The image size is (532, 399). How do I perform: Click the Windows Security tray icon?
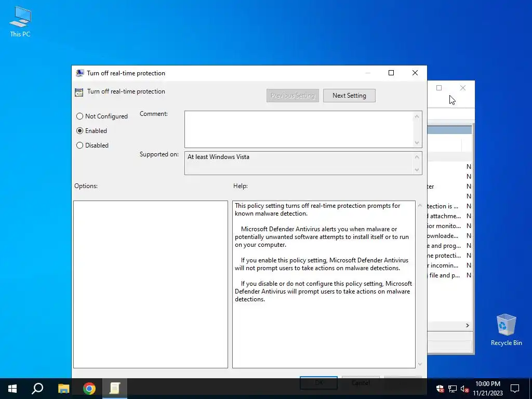coord(440,389)
